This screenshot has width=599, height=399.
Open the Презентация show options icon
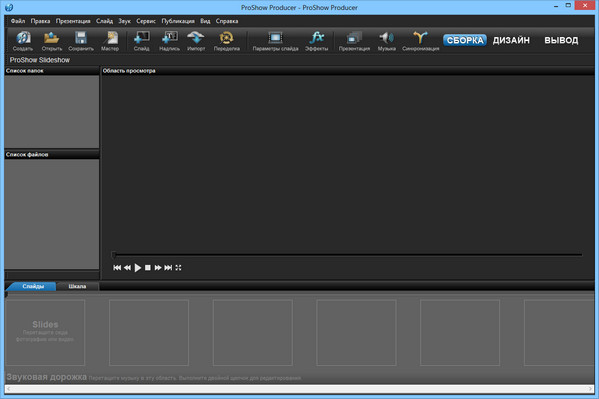(x=354, y=41)
